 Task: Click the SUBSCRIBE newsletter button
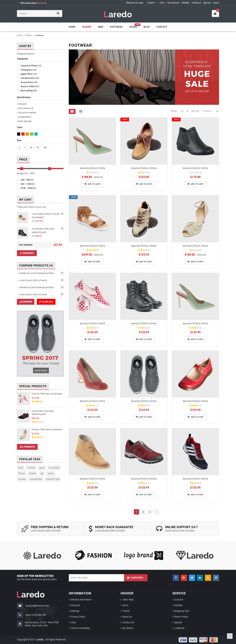click(136, 577)
